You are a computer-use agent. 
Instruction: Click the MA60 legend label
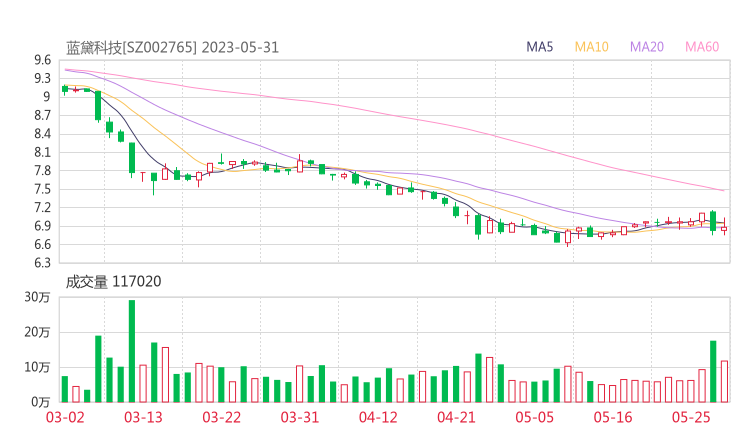[x=702, y=47]
